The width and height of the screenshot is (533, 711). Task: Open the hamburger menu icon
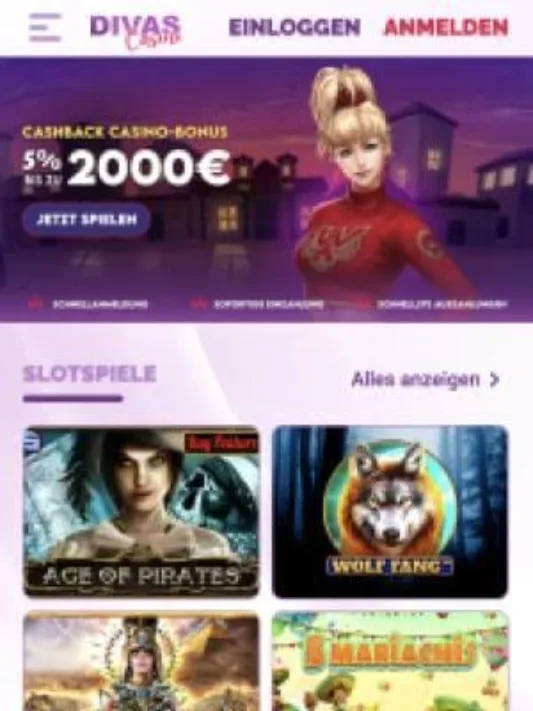tap(45, 27)
